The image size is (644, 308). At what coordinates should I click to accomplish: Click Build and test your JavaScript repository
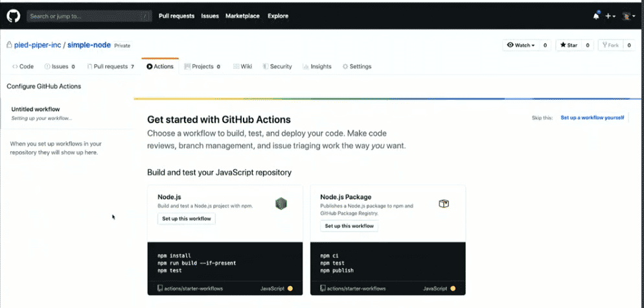(220, 172)
